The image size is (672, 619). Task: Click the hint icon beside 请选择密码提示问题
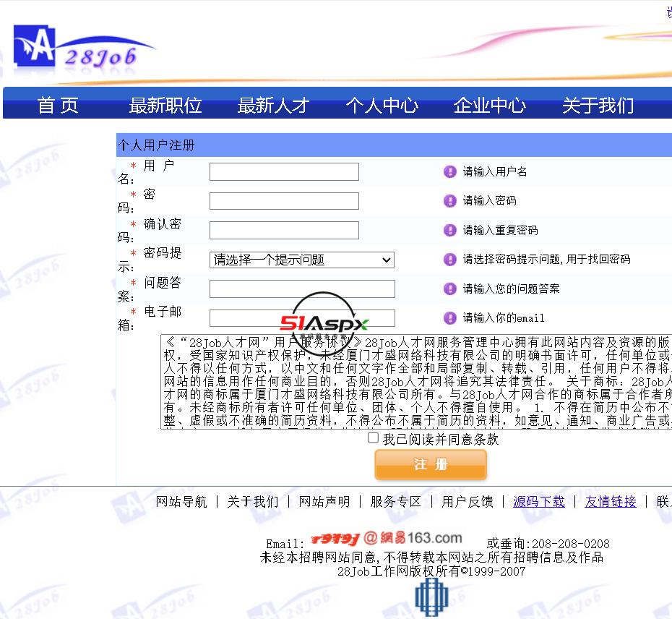pyautogui.click(x=449, y=260)
